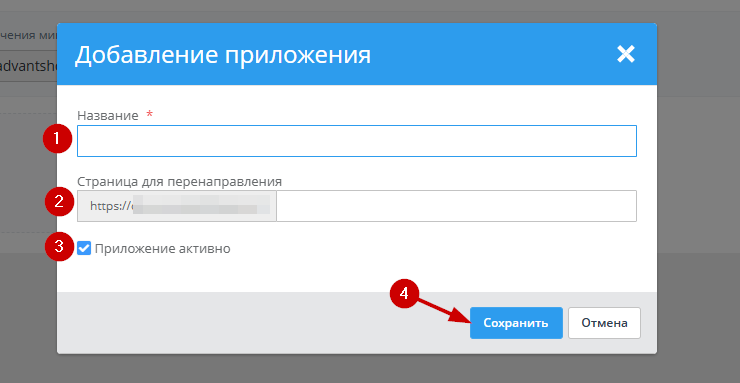The height and width of the screenshot is (383, 740).
Task: Focus the Название input field
Action: tap(357, 141)
